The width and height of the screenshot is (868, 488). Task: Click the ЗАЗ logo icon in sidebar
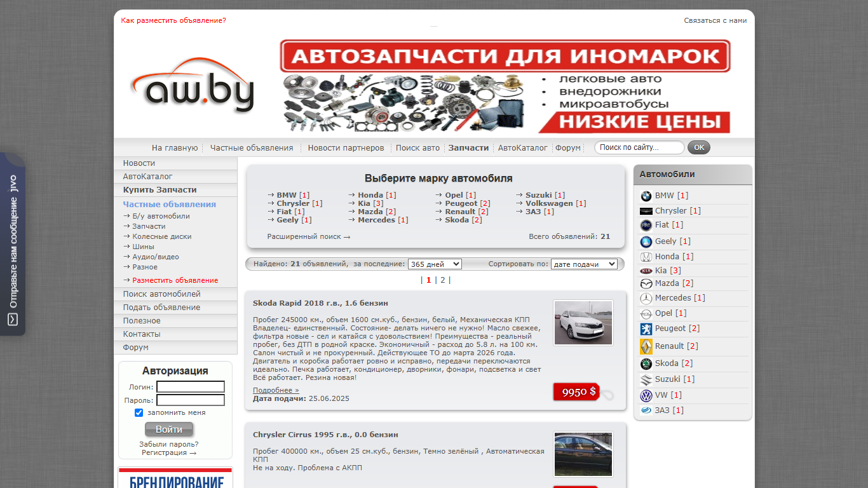tap(646, 410)
